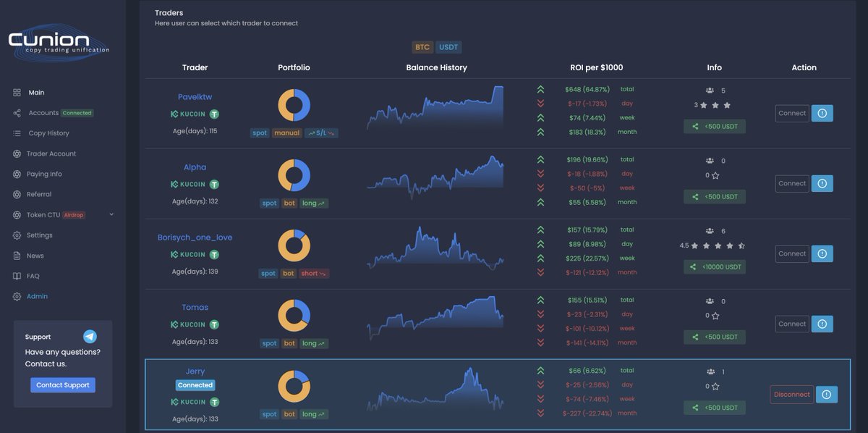Click the 'manual' tag on Pavelktw

286,133
